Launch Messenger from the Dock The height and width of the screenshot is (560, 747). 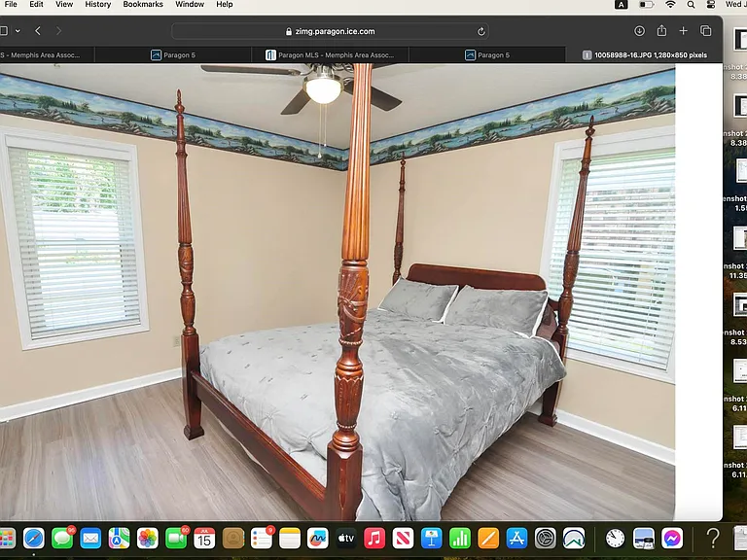(672, 539)
